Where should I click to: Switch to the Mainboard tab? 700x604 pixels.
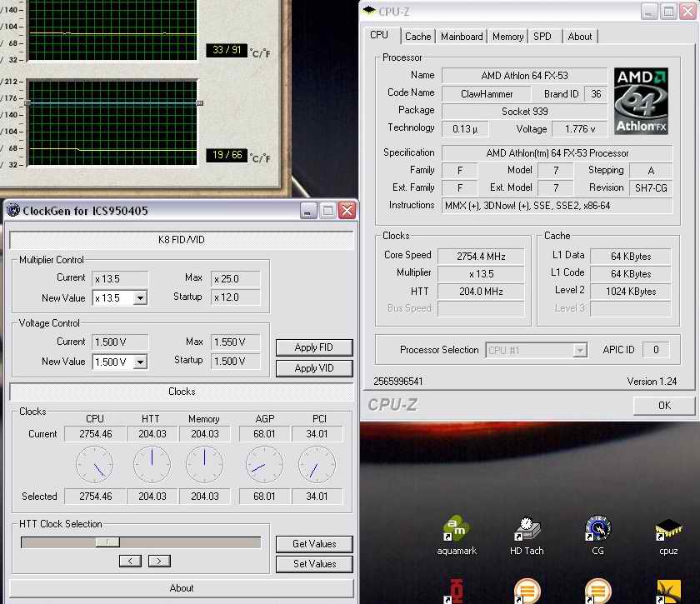point(462,37)
